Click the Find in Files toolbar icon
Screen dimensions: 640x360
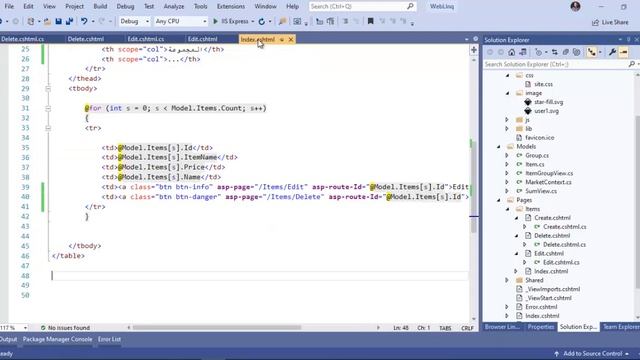tap(282, 21)
